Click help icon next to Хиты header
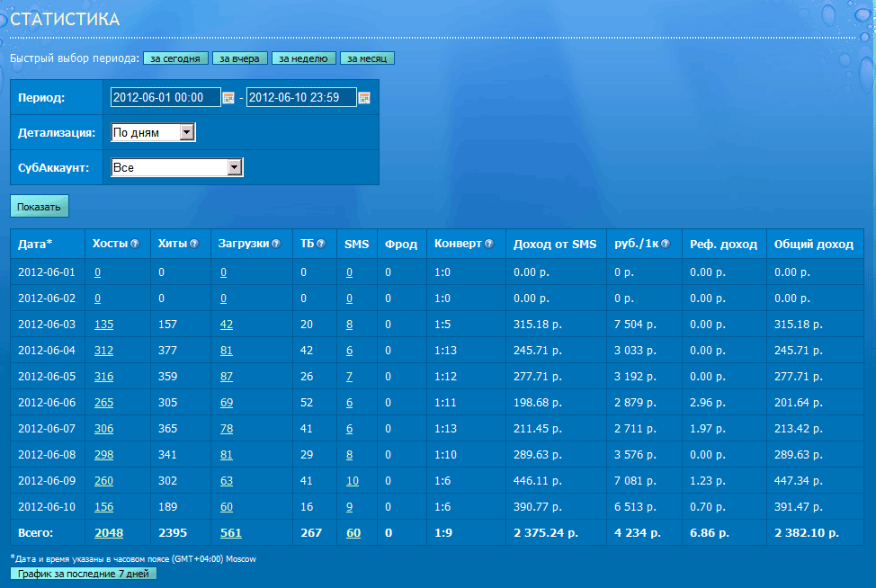 coord(193,244)
